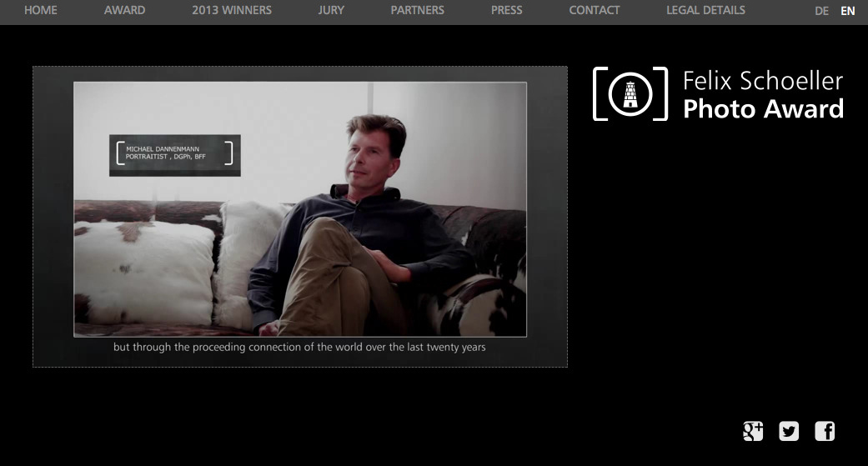Switch site language to EN
Screen dimensions: 868x466
pyautogui.click(x=847, y=12)
